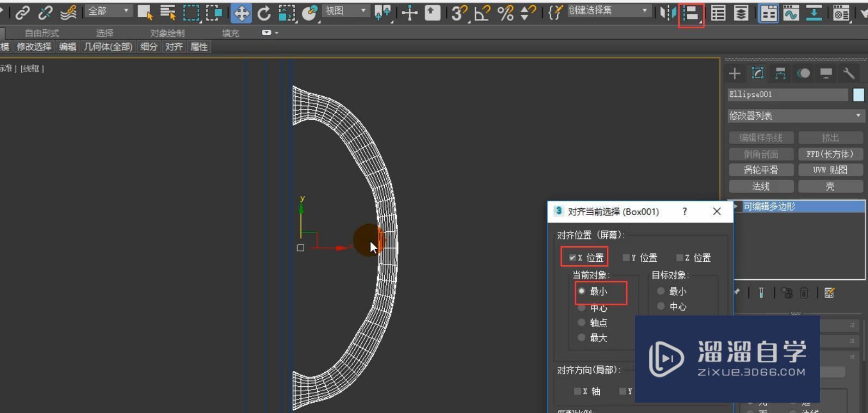
Task: Click the Bind to Space Warp icon
Action: coord(69,13)
